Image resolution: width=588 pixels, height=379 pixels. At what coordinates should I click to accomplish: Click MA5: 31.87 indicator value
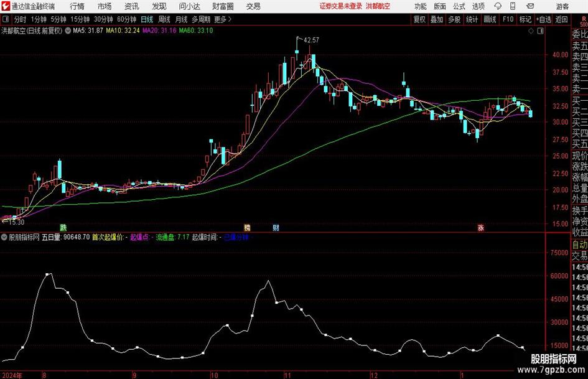click(x=88, y=30)
